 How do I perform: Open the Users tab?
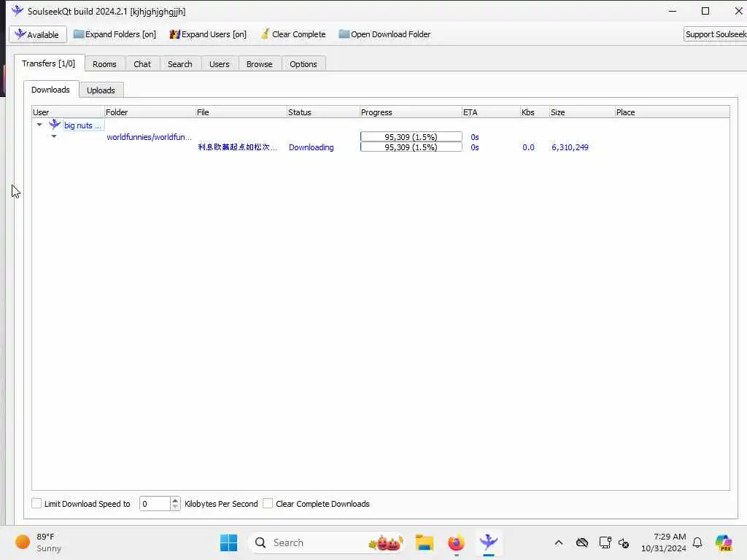[219, 64]
